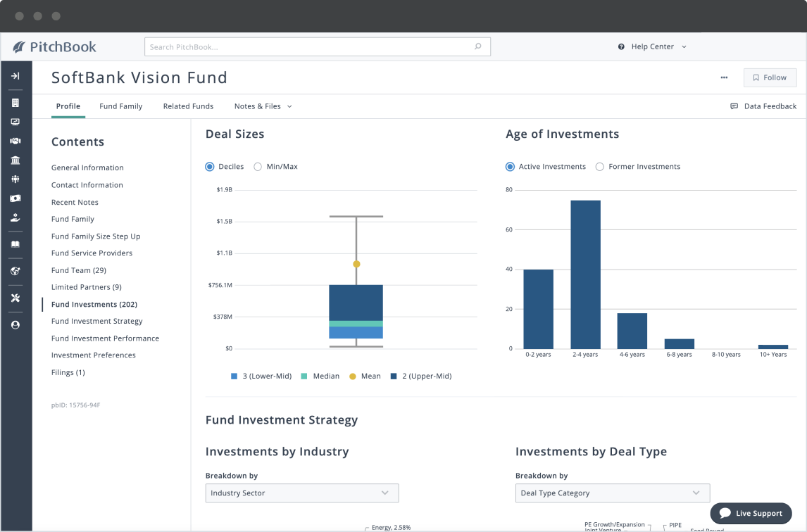807x532 pixels.
Task: Toggle 2 (Upper-Mid) legend swatch
Action: 394,376
